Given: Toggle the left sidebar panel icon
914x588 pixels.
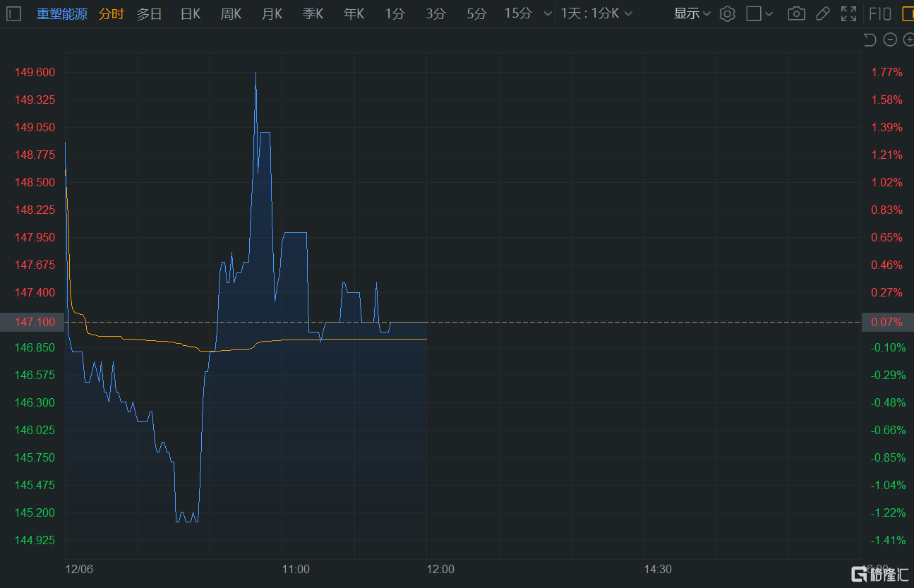Looking at the screenshot, I should pyautogui.click(x=14, y=13).
